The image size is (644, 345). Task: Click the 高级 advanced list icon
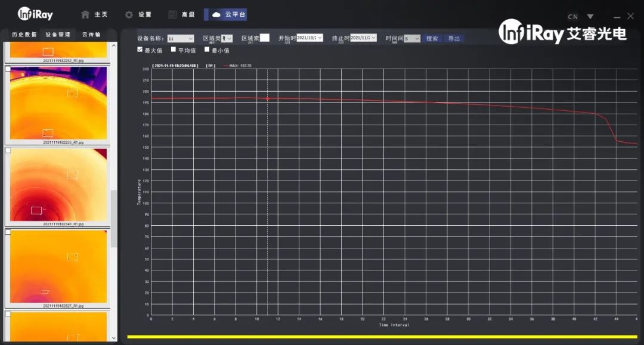click(172, 14)
